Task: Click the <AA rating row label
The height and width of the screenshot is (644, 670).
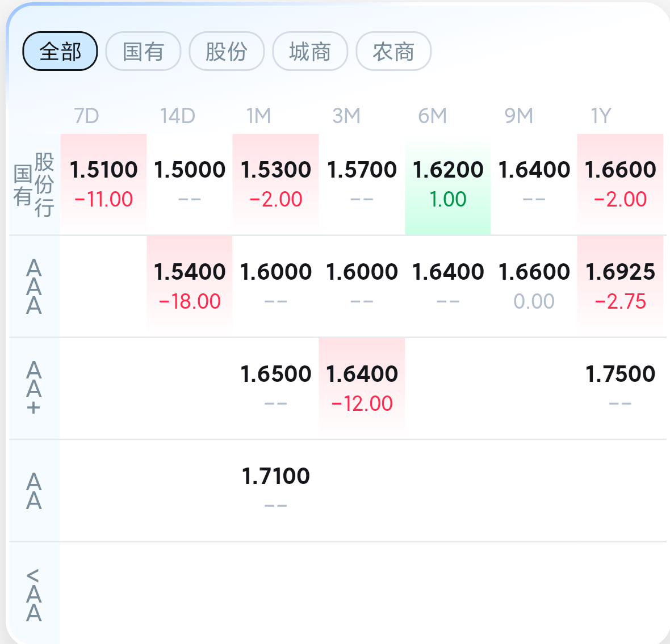Action: click(x=34, y=595)
